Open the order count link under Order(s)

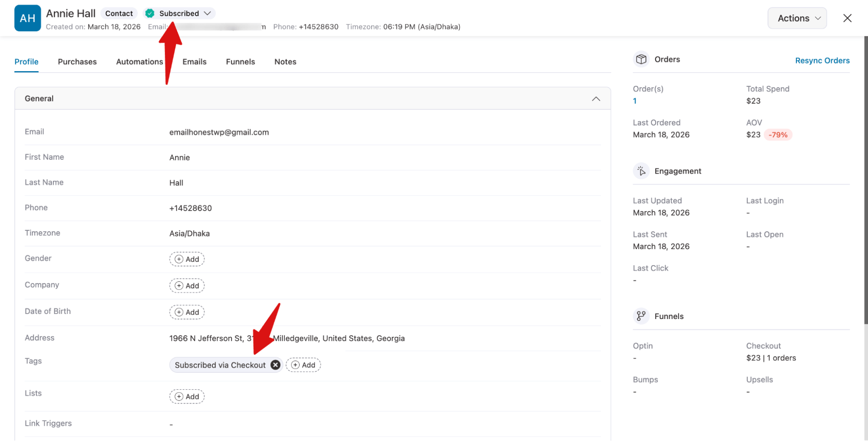(634, 101)
